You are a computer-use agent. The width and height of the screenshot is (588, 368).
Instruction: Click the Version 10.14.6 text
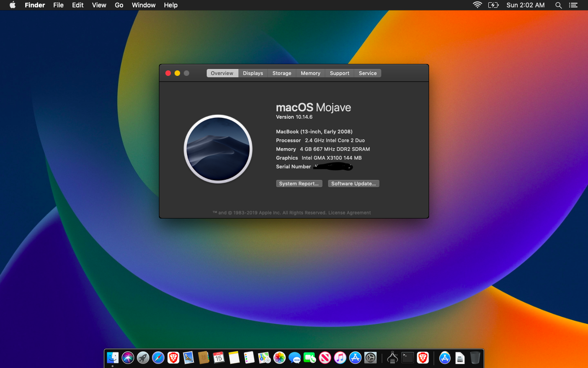[294, 117]
